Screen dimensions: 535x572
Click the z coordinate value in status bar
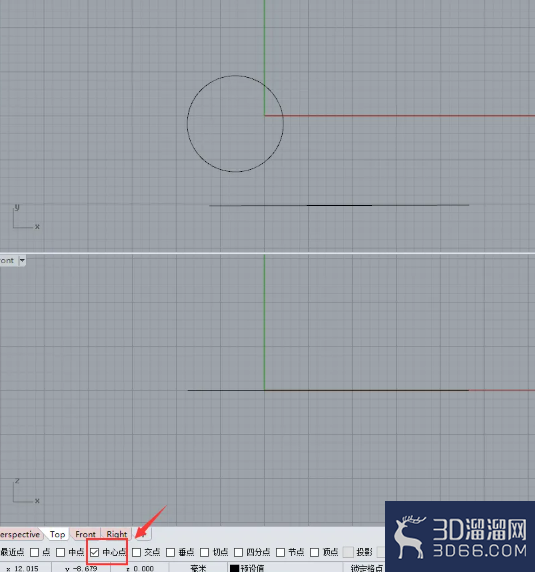coord(140,568)
